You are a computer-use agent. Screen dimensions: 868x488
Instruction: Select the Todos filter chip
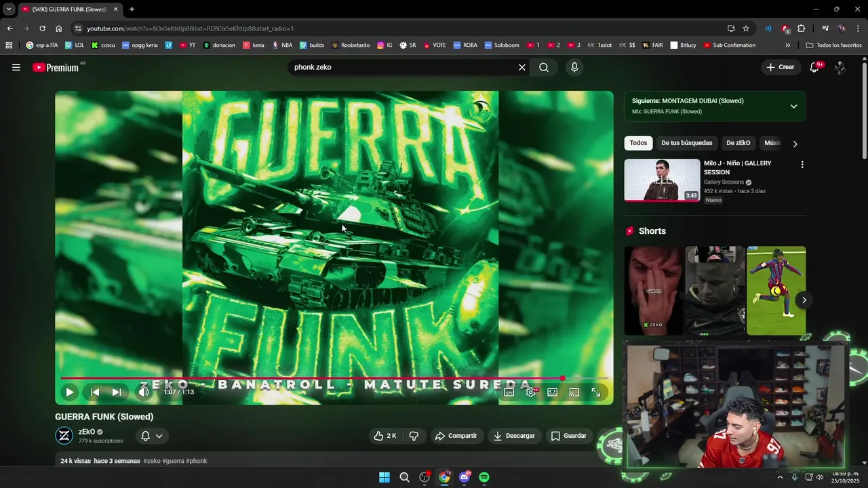pyautogui.click(x=638, y=143)
